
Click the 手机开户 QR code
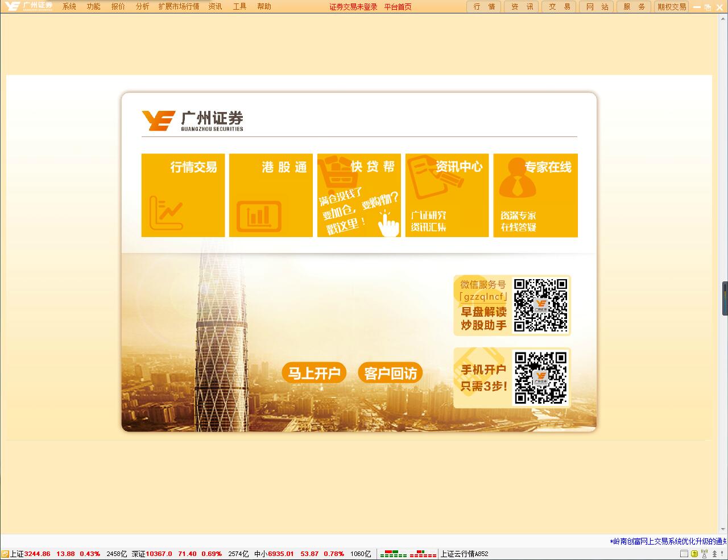540,378
